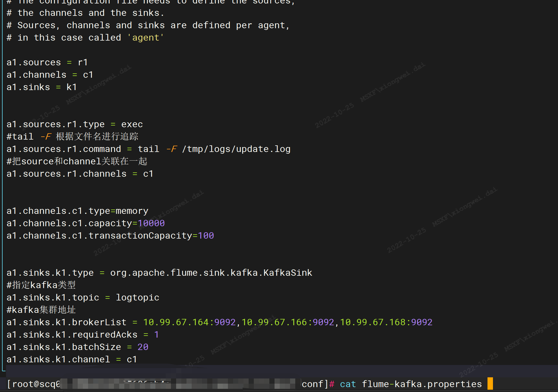Click the '/tmp/logs/update.log' path
This screenshot has width=558, height=392.
tap(236, 149)
